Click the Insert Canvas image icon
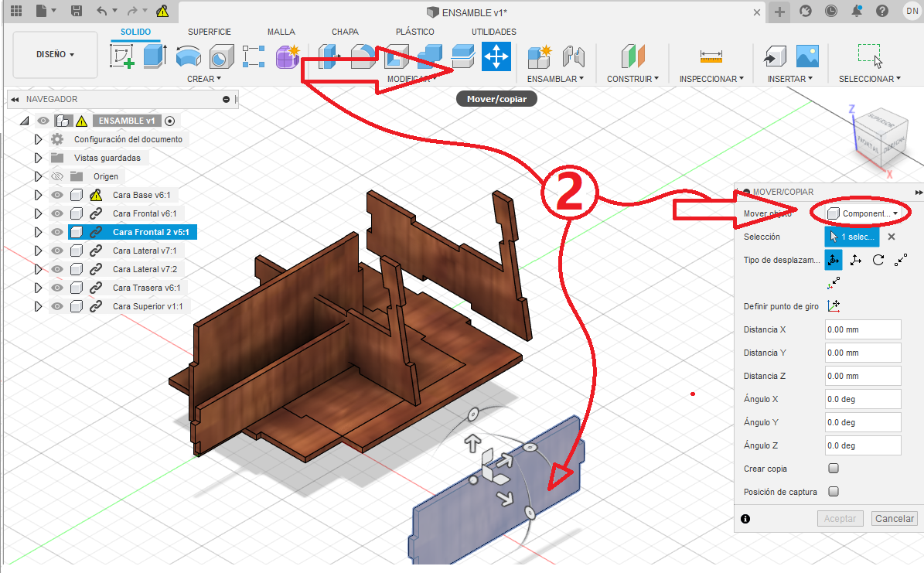The width and height of the screenshot is (924, 573). click(x=807, y=56)
